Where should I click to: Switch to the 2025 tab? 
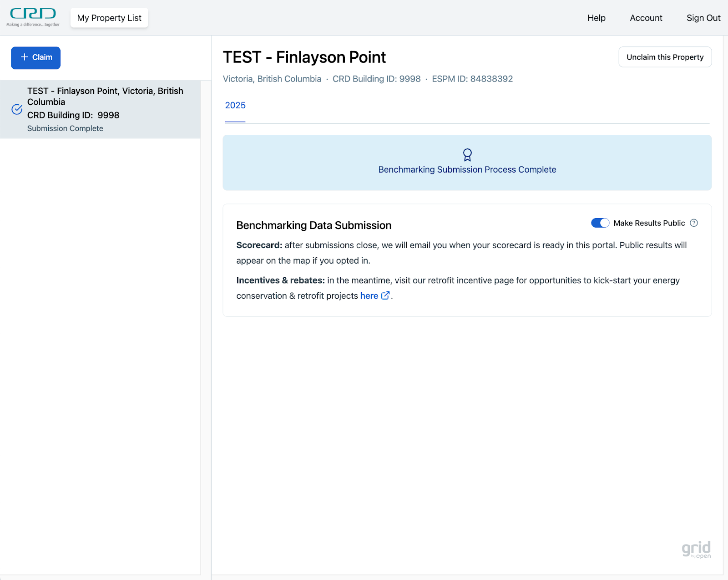[x=235, y=106]
